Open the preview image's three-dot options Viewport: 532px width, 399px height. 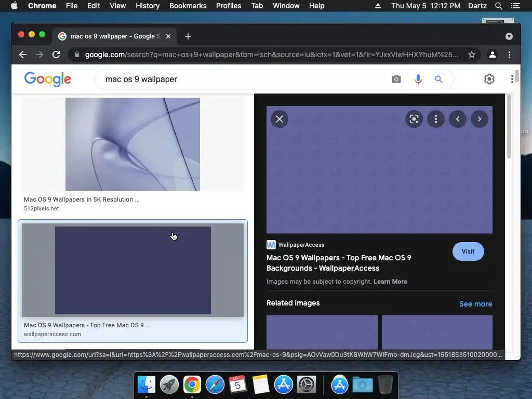(x=436, y=119)
